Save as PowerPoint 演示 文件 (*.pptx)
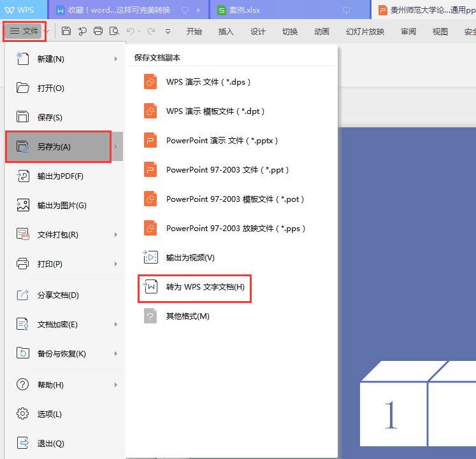Screen dimensions: 476x459 [232, 141]
